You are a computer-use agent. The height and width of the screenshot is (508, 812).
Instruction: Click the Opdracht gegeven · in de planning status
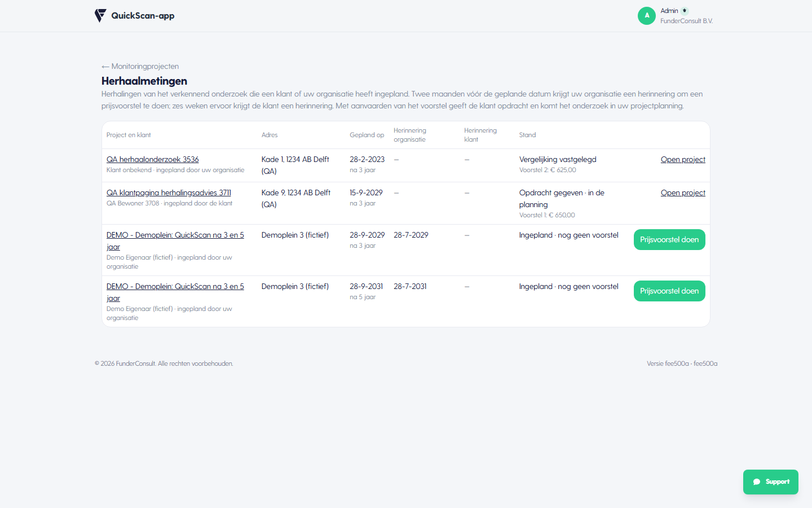[562, 198]
